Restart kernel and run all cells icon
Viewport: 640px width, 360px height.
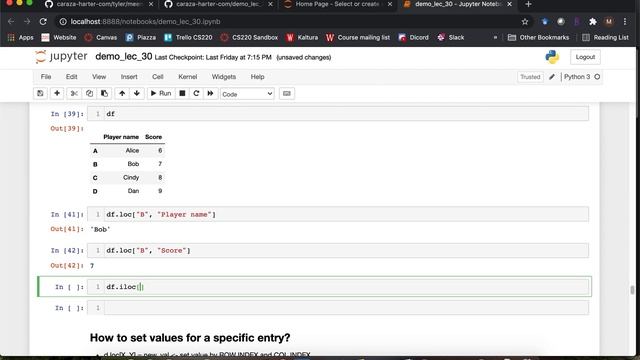coord(210,93)
